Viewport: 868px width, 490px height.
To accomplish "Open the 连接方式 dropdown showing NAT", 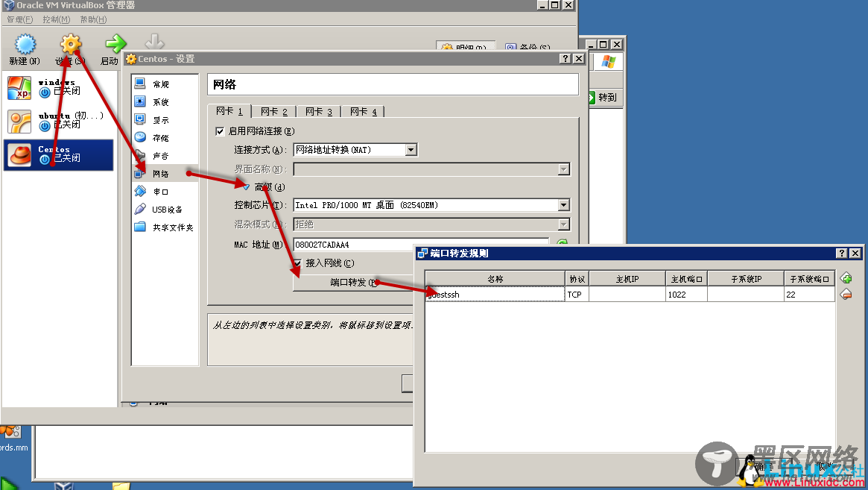I will 355,150.
